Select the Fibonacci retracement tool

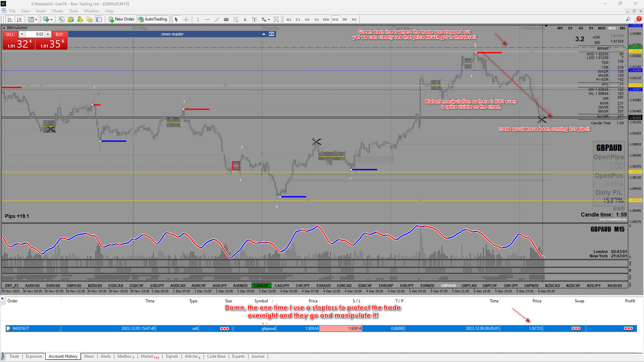[x=235, y=19]
